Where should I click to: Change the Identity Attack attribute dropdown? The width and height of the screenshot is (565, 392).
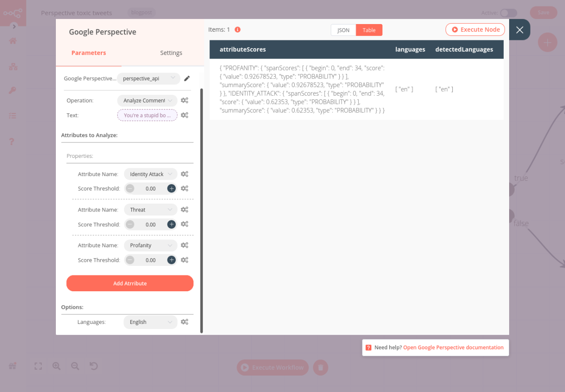[x=151, y=174]
